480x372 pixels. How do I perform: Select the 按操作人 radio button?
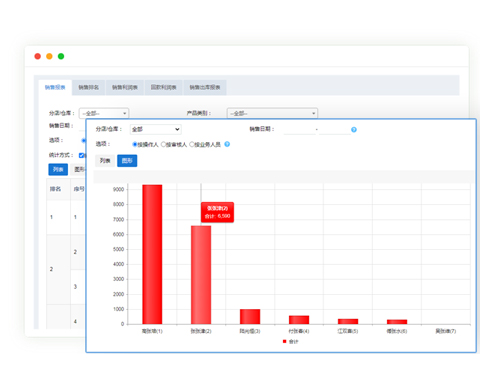[135, 144]
